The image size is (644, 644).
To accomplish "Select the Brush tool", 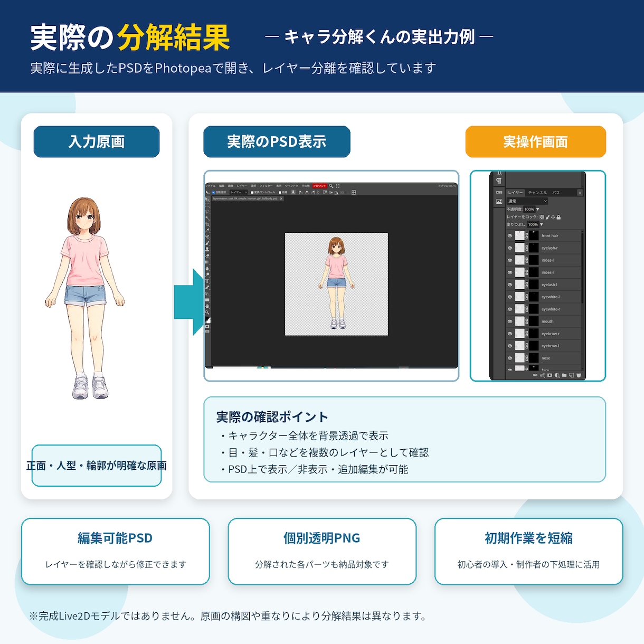I will click(x=207, y=243).
